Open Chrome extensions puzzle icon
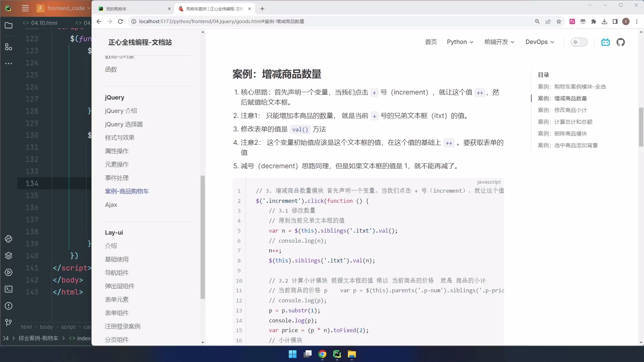The height and width of the screenshot is (362, 644). click(x=594, y=21)
